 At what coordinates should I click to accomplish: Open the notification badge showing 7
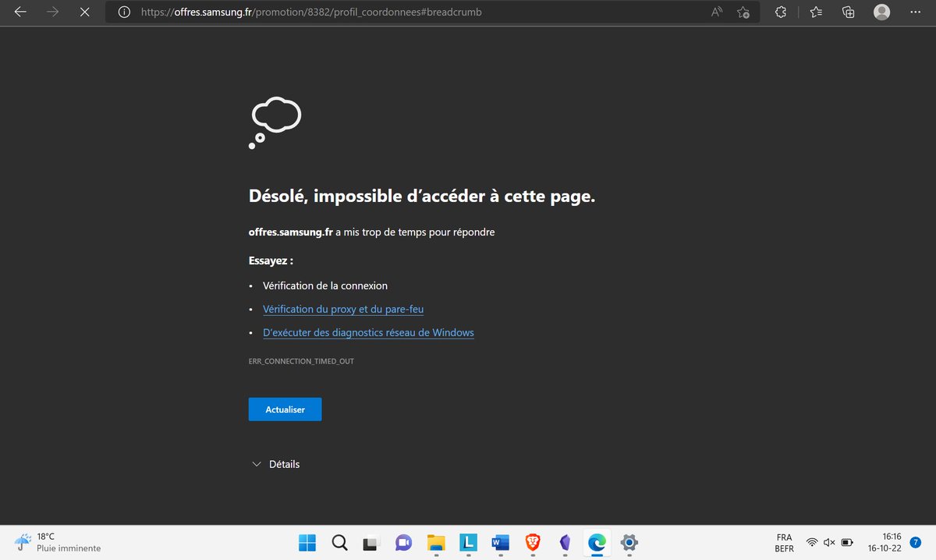pos(915,541)
